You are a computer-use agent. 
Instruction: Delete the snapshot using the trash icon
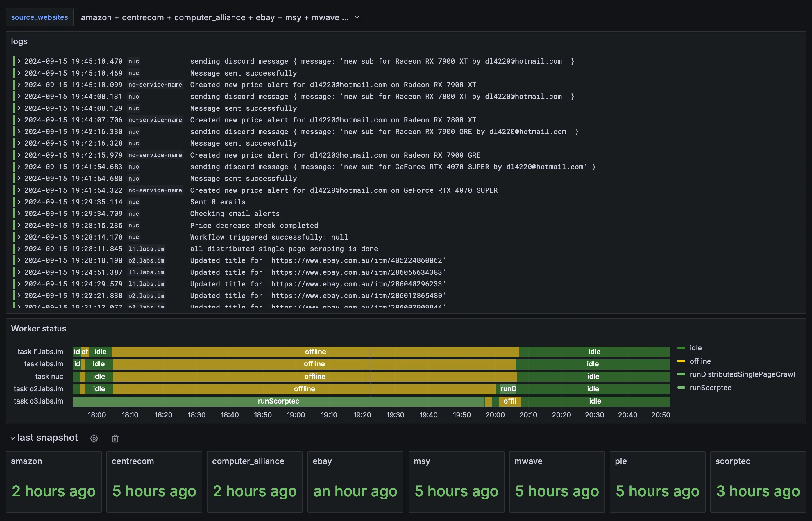coord(115,438)
